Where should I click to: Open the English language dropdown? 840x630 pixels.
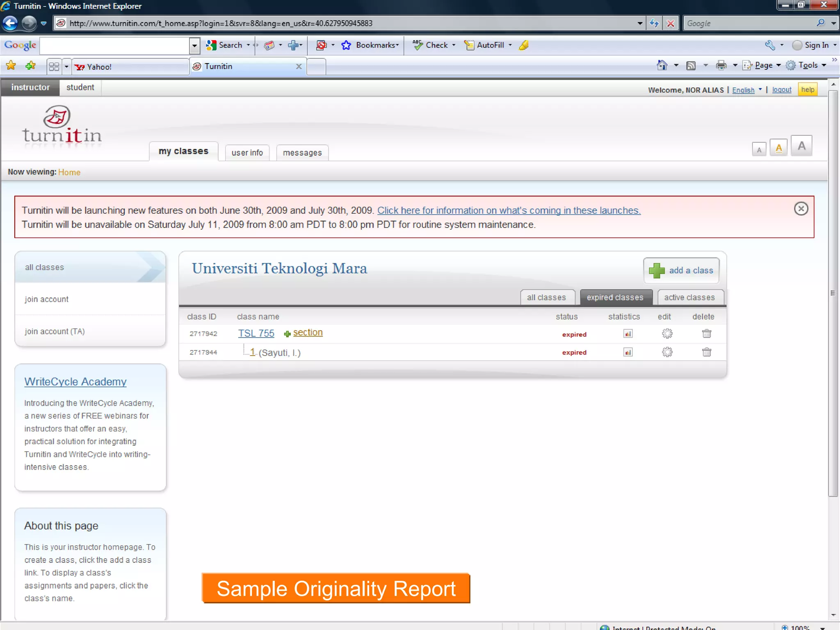click(746, 90)
